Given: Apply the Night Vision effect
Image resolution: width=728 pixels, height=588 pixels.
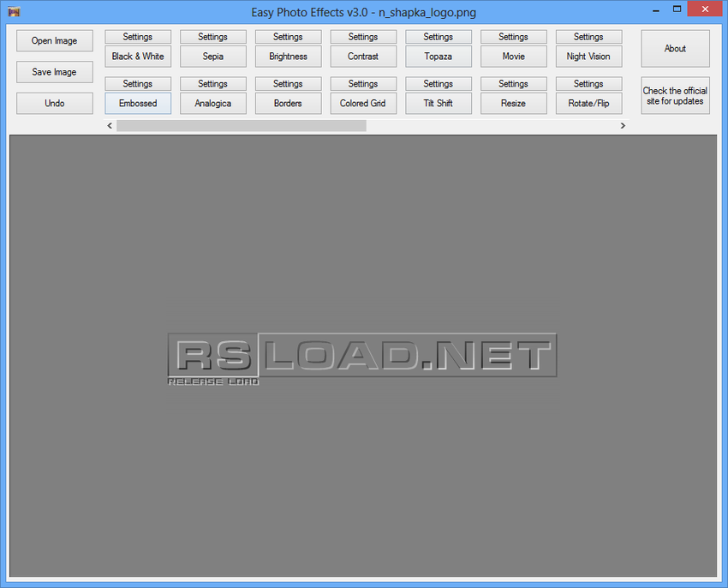Looking at the screenshot, I should [588, 57].
